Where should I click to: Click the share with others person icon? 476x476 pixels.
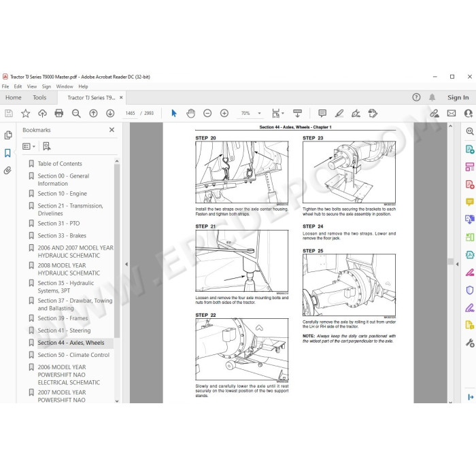click(469, 114)
